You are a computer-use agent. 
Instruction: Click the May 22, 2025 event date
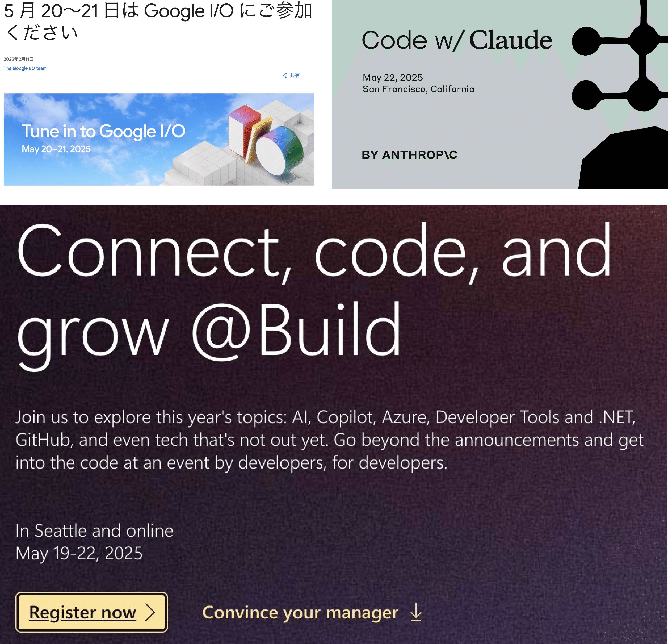tap(393, 77)
